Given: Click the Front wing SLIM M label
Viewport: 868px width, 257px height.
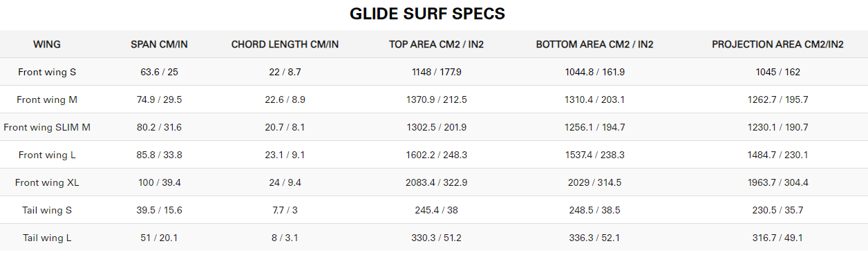Looking at the screenshot, I should 47,127.
